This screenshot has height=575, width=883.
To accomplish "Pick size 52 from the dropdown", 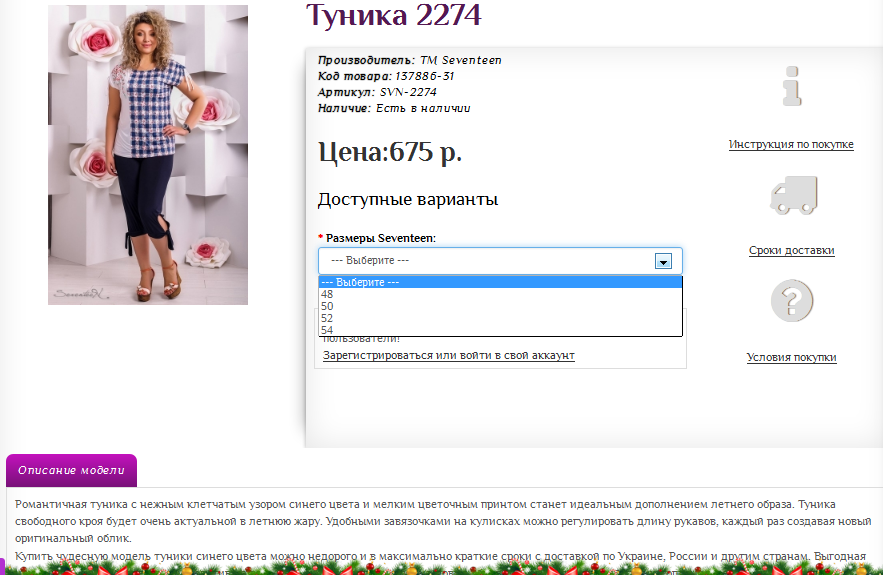I will [x=500, y=318].
